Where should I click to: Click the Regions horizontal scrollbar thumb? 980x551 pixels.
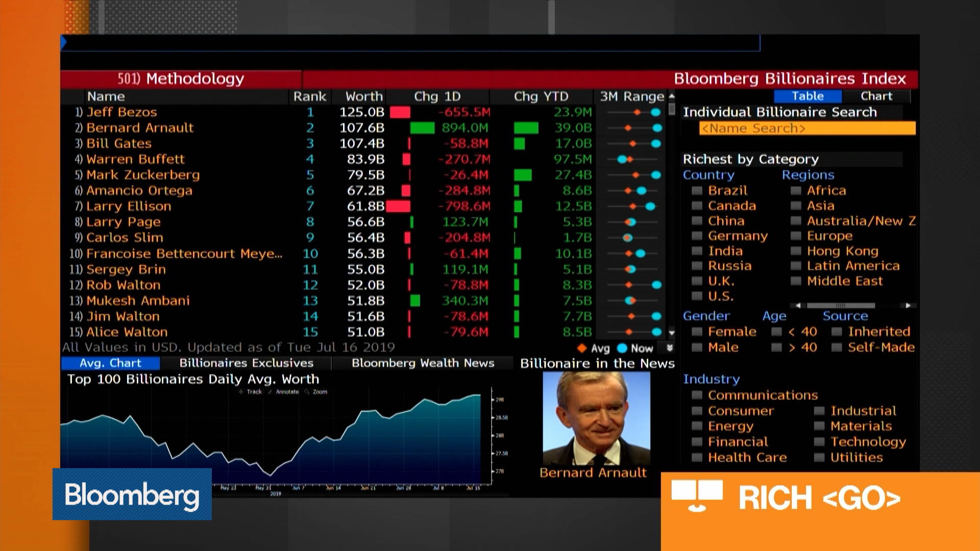[x=841, y=306]
